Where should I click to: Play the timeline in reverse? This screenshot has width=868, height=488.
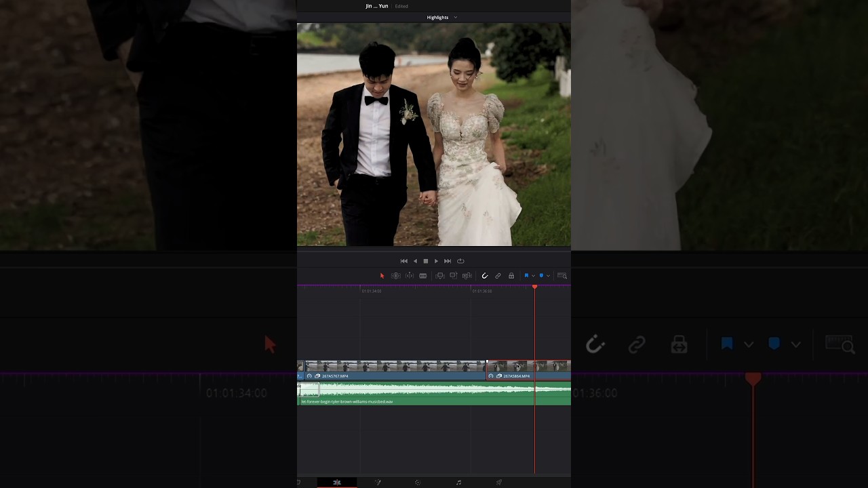[415, 261]
